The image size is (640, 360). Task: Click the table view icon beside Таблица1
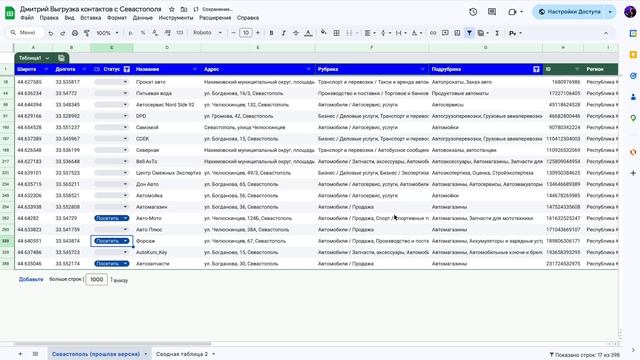[61, 58]
